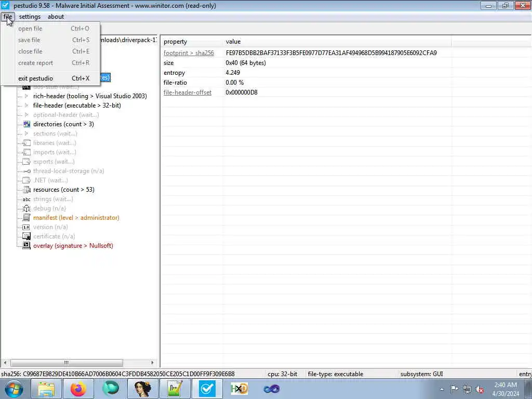
Task: Expand the rich-header tree node
Action: click(x=26, y=96)
